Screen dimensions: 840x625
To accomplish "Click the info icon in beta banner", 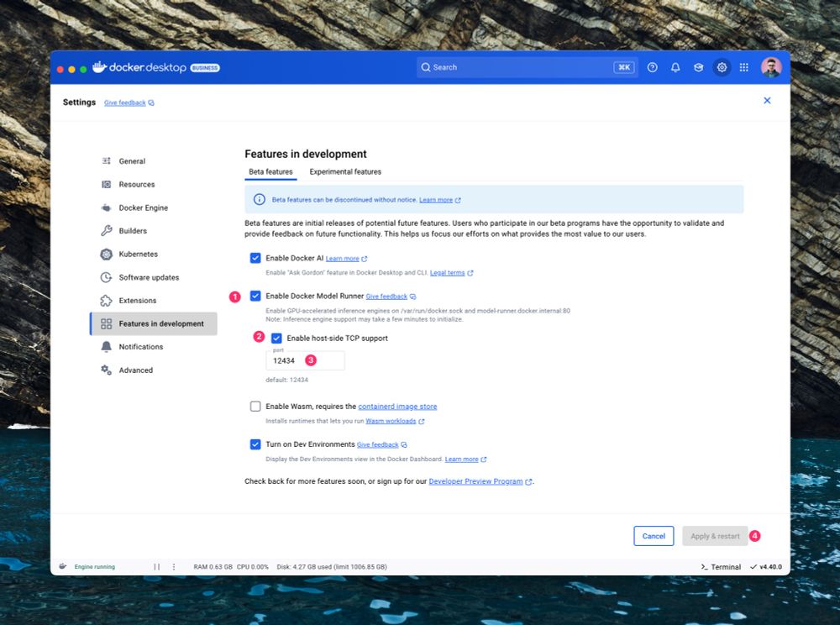I will (260, 200).
